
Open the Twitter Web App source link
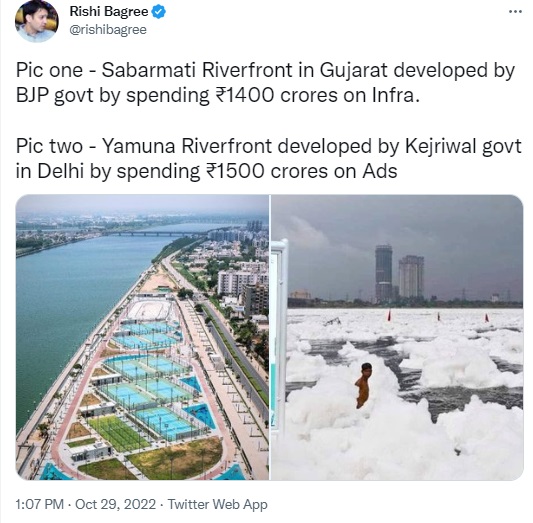(x=218, y=504)
